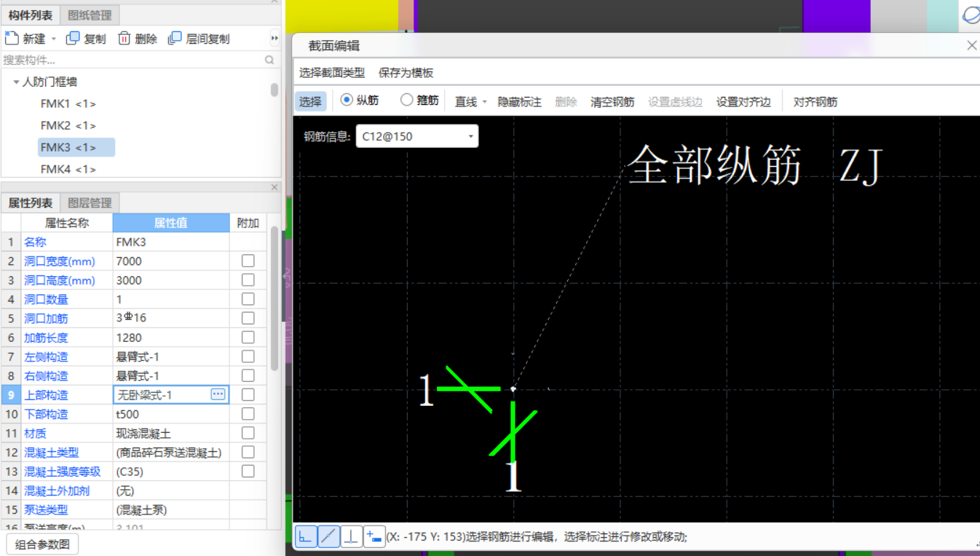
Task: Select FMK4 <1> in component tree
Action: [x=68, y=169]
